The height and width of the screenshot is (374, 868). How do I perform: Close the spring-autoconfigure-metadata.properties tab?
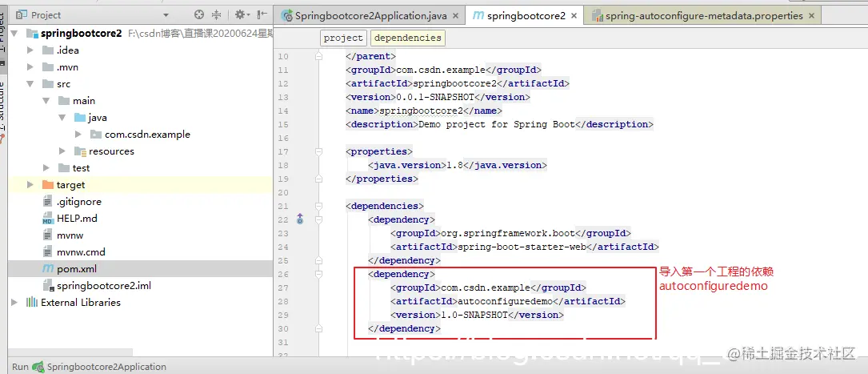coord(811,16)
